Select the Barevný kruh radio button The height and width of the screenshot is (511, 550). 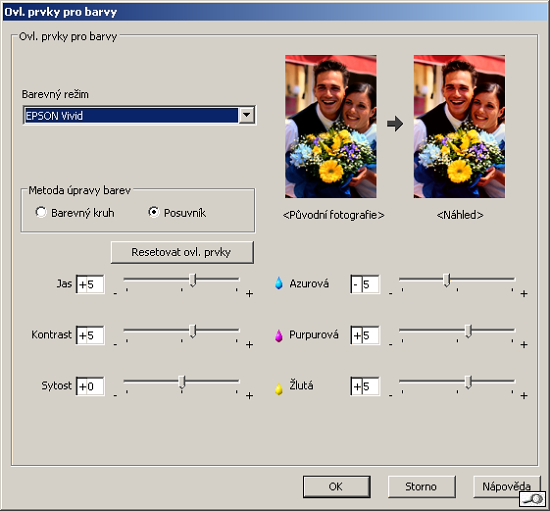(x=41, y=212)
